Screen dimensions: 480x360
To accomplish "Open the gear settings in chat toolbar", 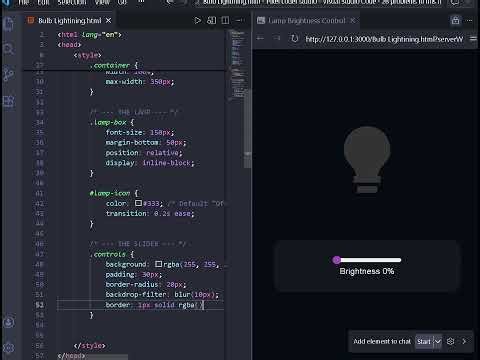I will (450, 341).
